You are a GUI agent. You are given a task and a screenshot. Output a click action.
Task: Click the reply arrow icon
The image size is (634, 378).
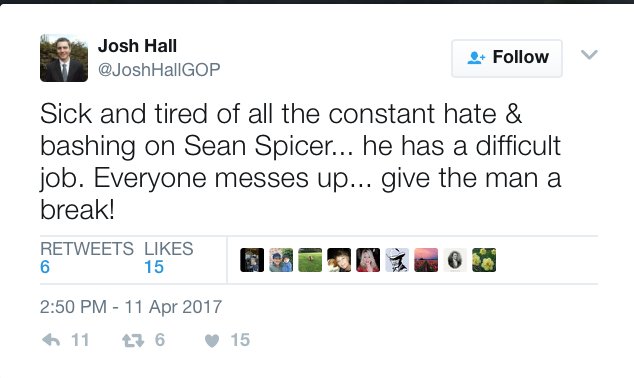click(51, 340)
